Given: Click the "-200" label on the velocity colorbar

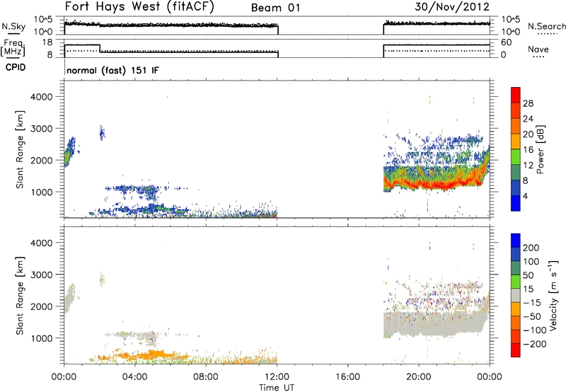Looking at the screenshot, I should (x=534, y=344).
